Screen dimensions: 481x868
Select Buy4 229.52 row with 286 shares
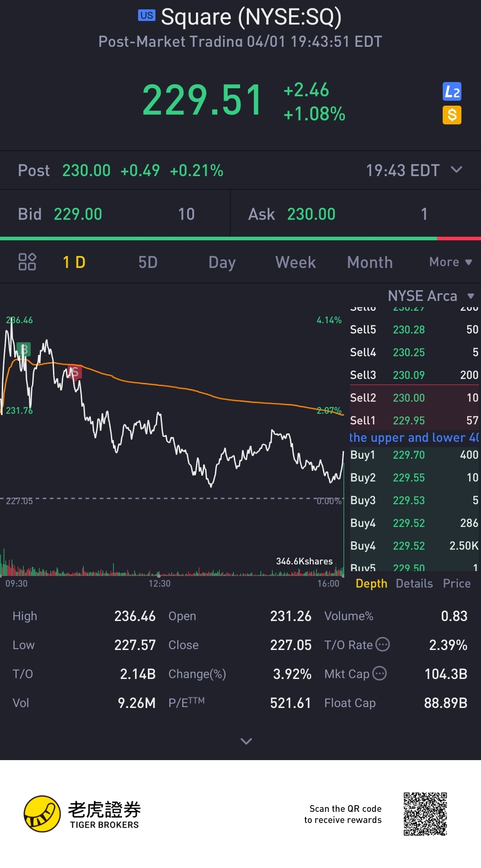click(x=414, y=523)
